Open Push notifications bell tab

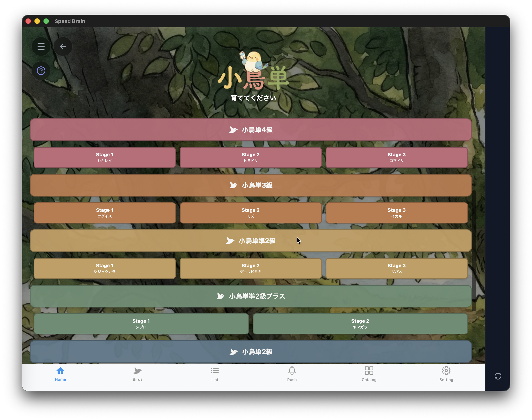[x=292, y=374]
